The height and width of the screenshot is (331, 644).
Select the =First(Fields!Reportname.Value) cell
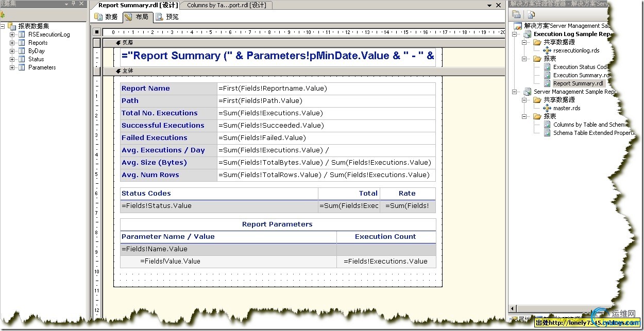pyautogui.click(x=326, y=89)
